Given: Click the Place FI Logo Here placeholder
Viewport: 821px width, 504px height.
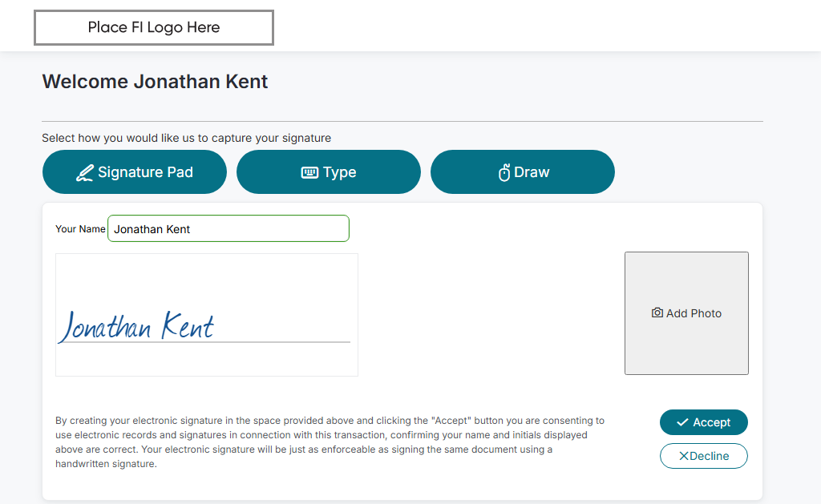Looking at the screenshot, I should pyautogui.click(x=154, y=27).
